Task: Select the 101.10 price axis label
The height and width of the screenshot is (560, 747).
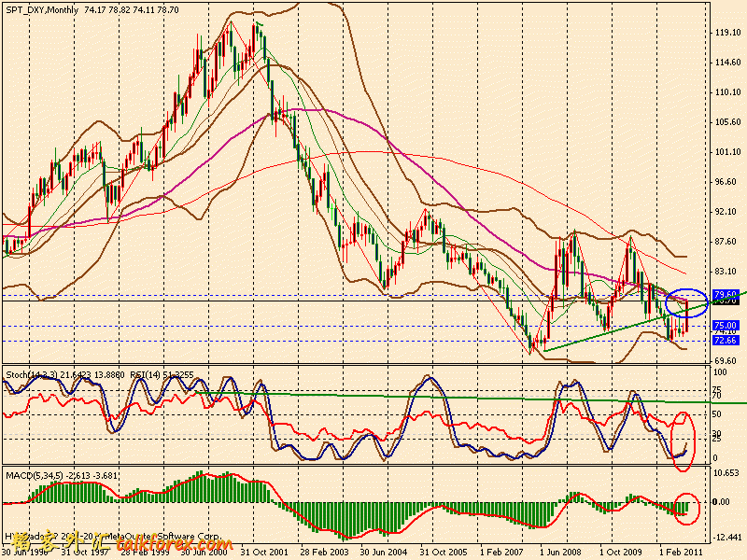Action: 727,152
